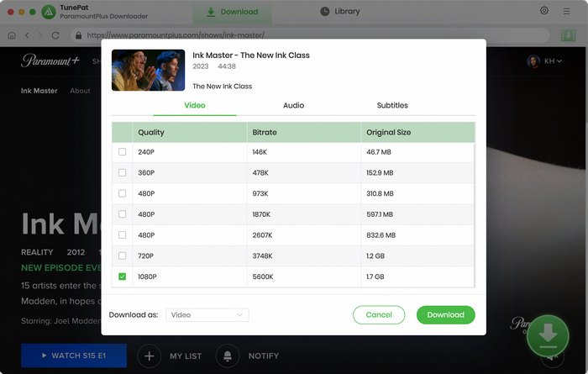Open the Library tab
The width and height of the screenshot is (588, 374).
tap(340, 12)
